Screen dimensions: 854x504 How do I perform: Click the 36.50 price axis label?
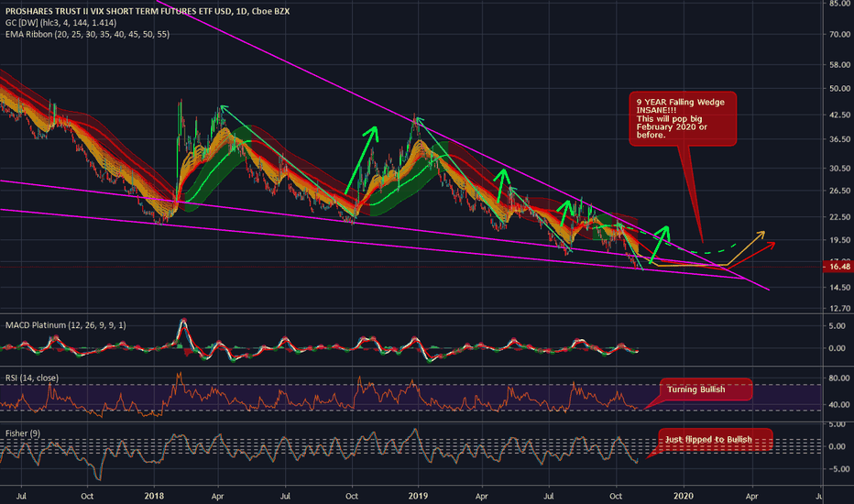pos(839,139)
